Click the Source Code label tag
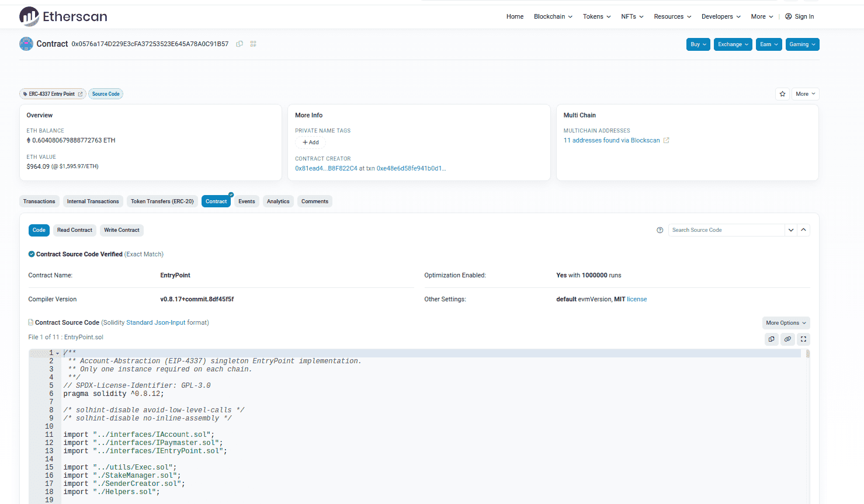This screenshot has height=504, width=864. [106, 94]
